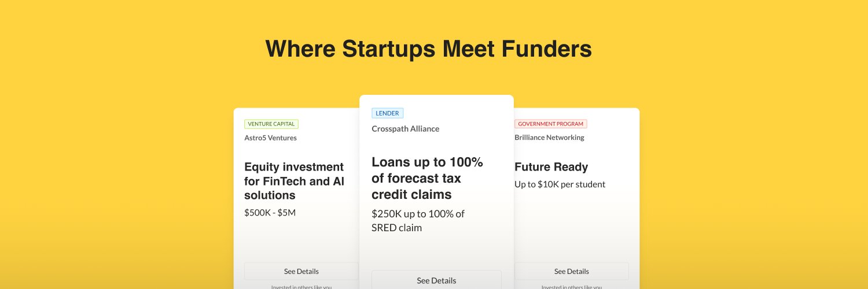Click the Loans up to 100% title

pyautogui.click(x=427, y=178)
